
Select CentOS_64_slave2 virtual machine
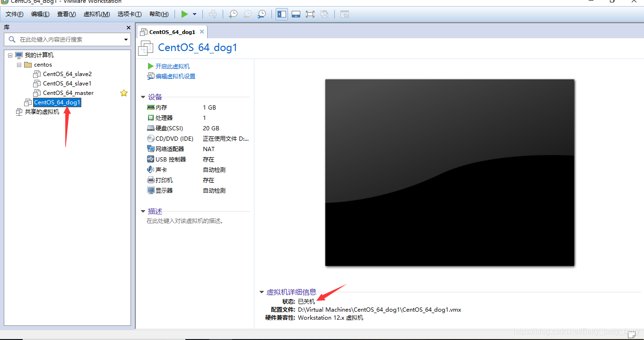click(67, 74)
